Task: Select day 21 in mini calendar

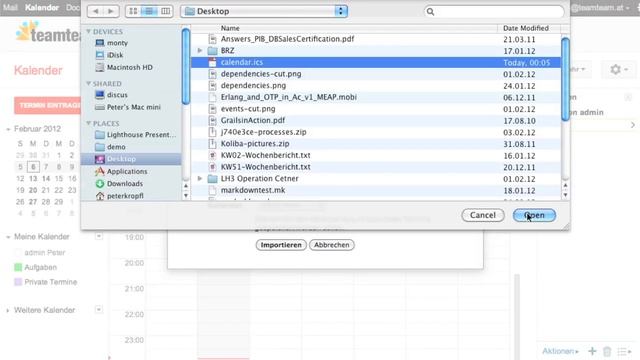Action: (46, 190)
